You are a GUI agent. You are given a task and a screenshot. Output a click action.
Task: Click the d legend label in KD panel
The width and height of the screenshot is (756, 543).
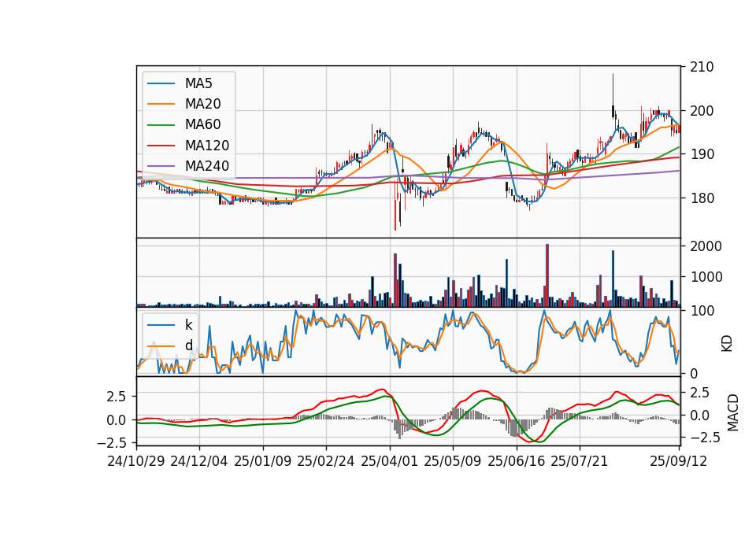point(188,345)
